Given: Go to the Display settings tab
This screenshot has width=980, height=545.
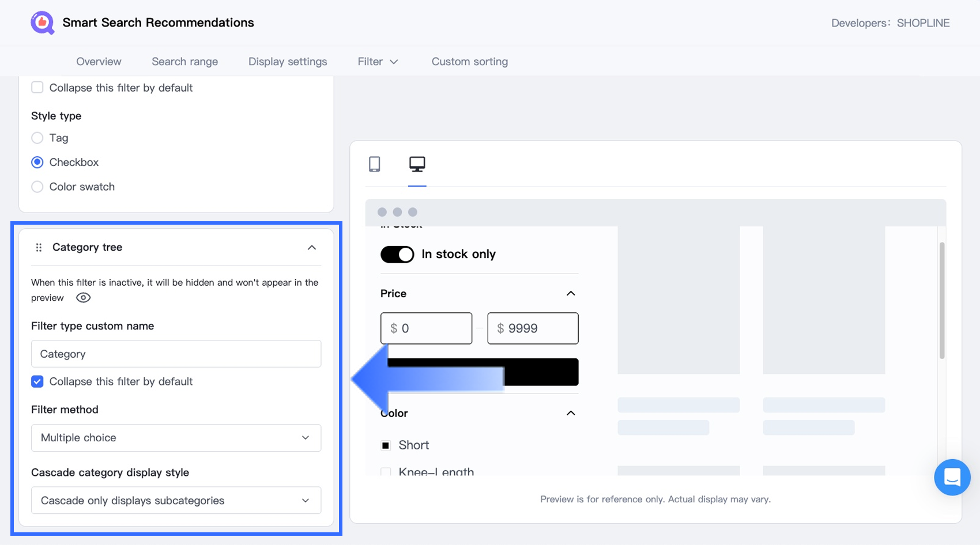Looking at the screenshot, I should (288, 62).
